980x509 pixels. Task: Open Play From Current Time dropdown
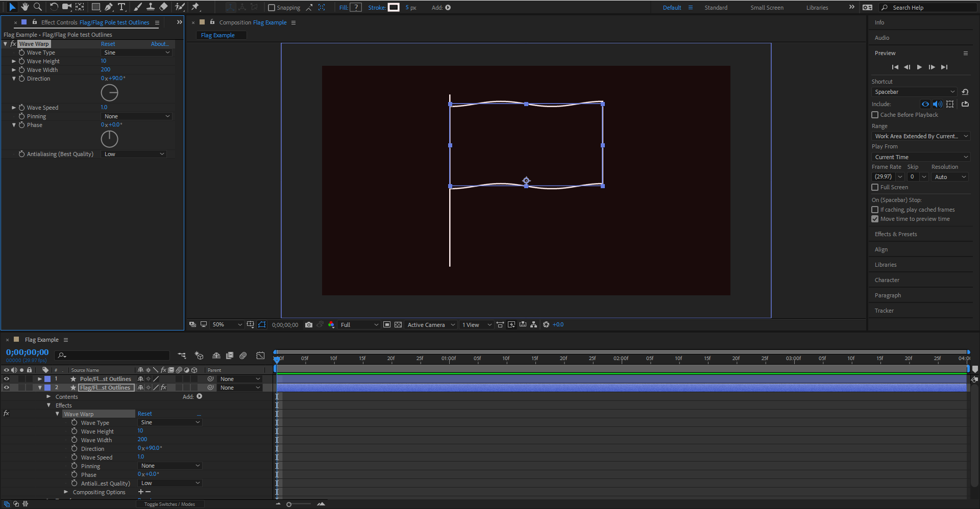(x=921, y=157)
